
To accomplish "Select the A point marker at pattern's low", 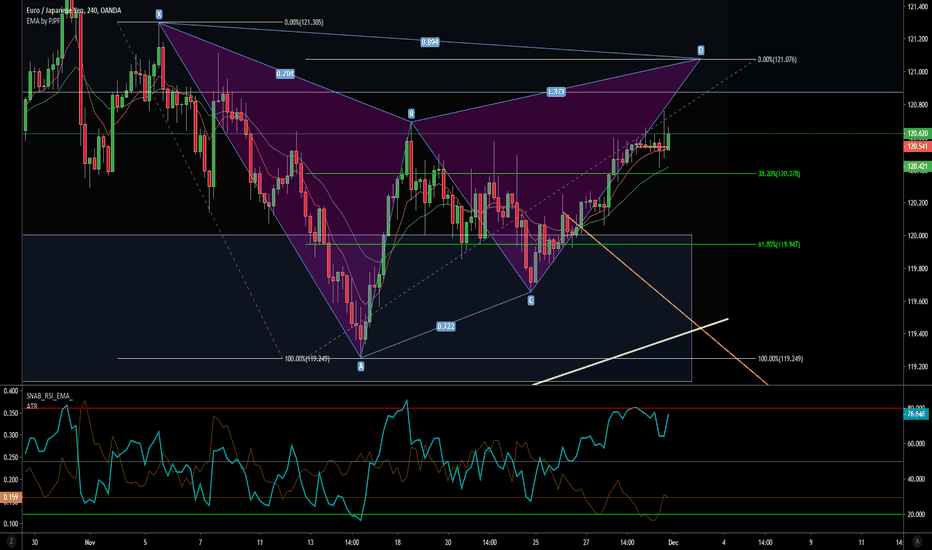I will point(361,366).
